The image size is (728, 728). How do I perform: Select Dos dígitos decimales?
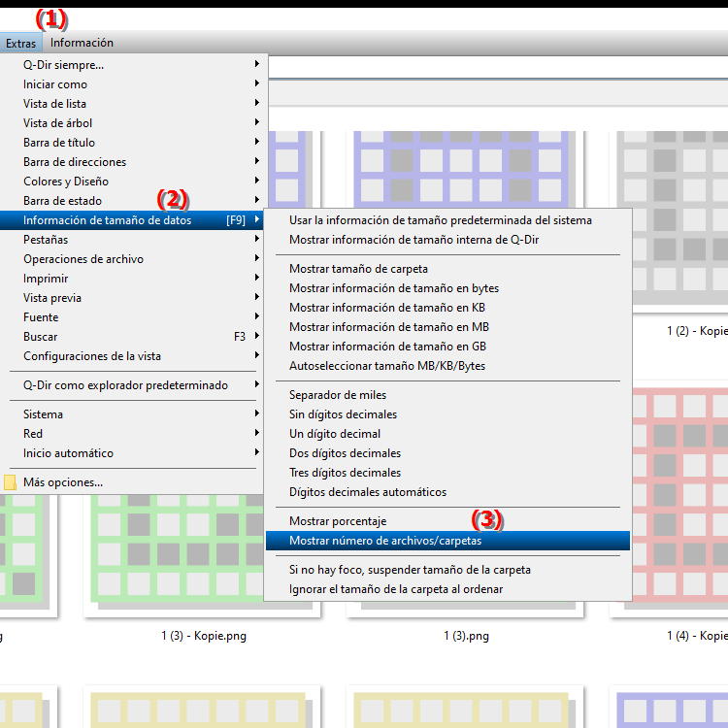point(447,453)
